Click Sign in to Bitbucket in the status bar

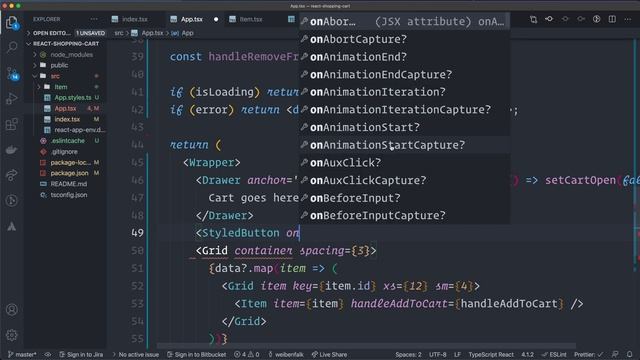coord(196,354)
